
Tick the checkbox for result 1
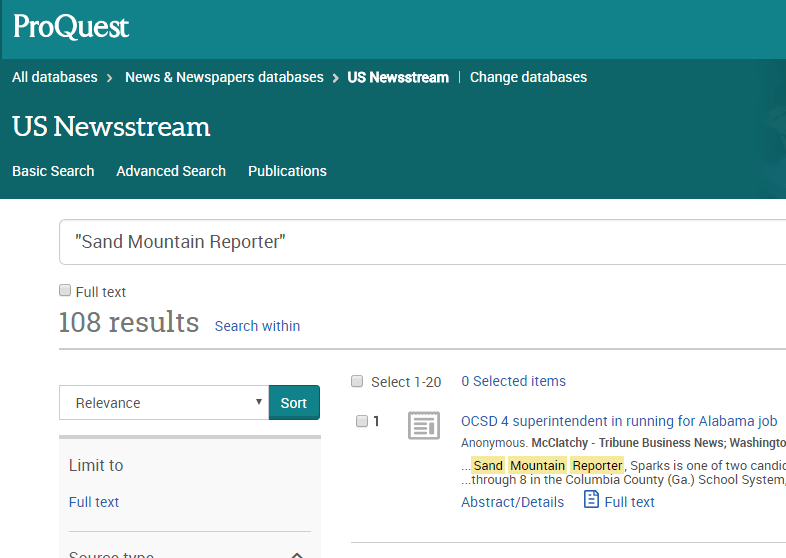(x=362, y=421)
